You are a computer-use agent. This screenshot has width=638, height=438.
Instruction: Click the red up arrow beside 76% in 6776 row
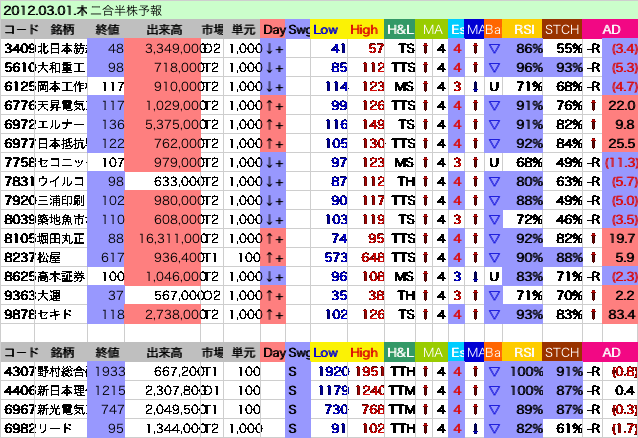coord(593,106)
